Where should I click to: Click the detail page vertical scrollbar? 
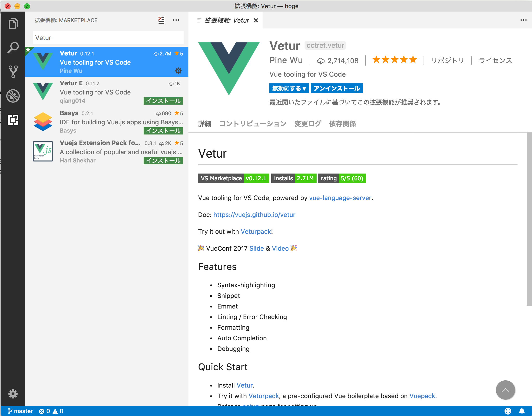point(529,219)
